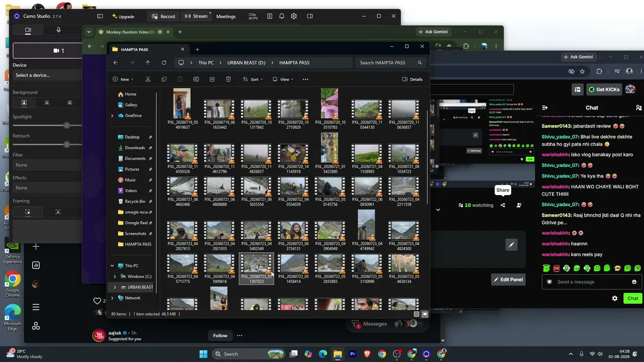Switch Explorer to details list view toggle

pyautogui.click(x=417, y=314)
